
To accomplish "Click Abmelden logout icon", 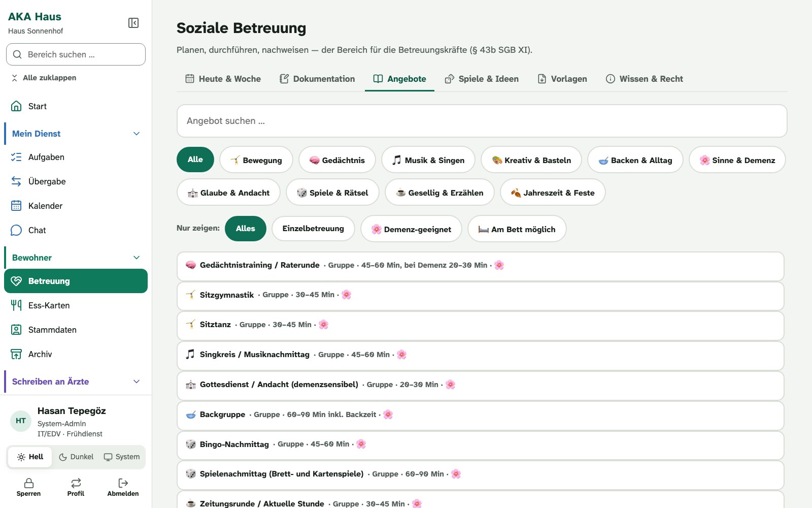I will (123, 483).
